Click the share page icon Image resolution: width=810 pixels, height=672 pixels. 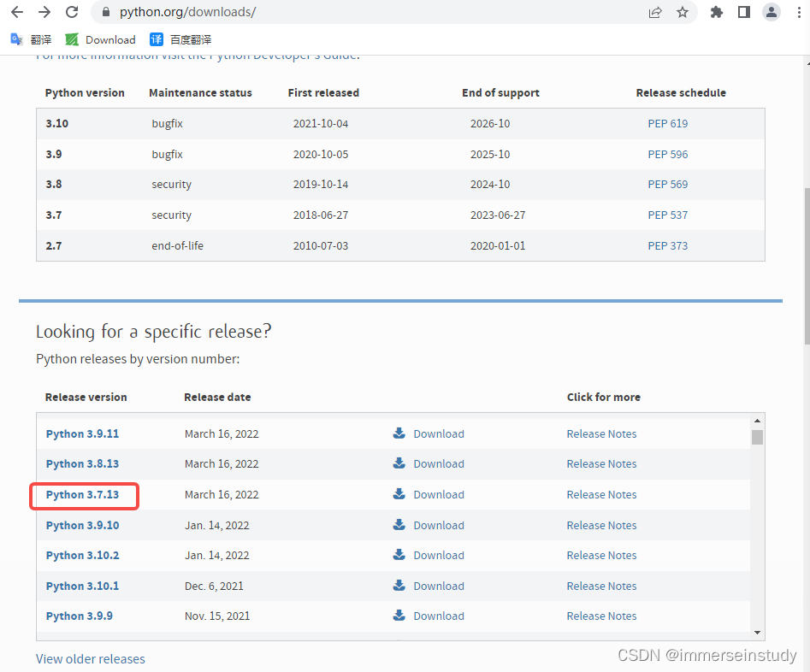click(655, 12)
